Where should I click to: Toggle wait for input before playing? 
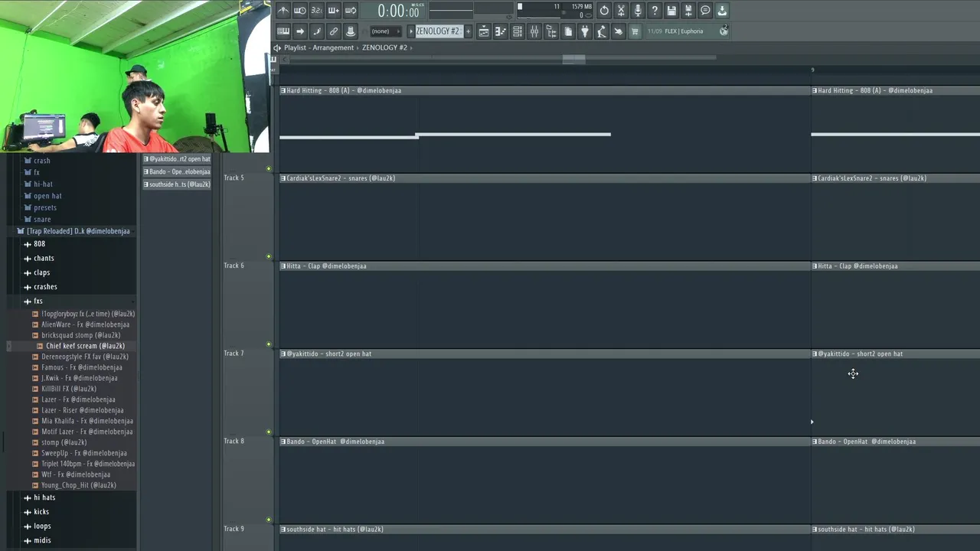(300, 11)
